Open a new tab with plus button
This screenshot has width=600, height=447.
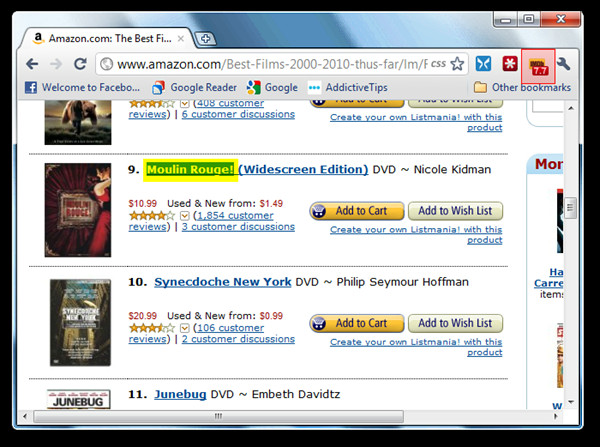tap(205, 39)
